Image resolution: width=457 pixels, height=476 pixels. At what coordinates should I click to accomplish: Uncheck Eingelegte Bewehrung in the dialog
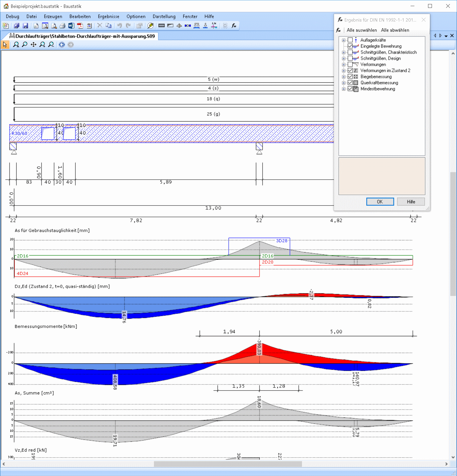(x=350, y=46)
